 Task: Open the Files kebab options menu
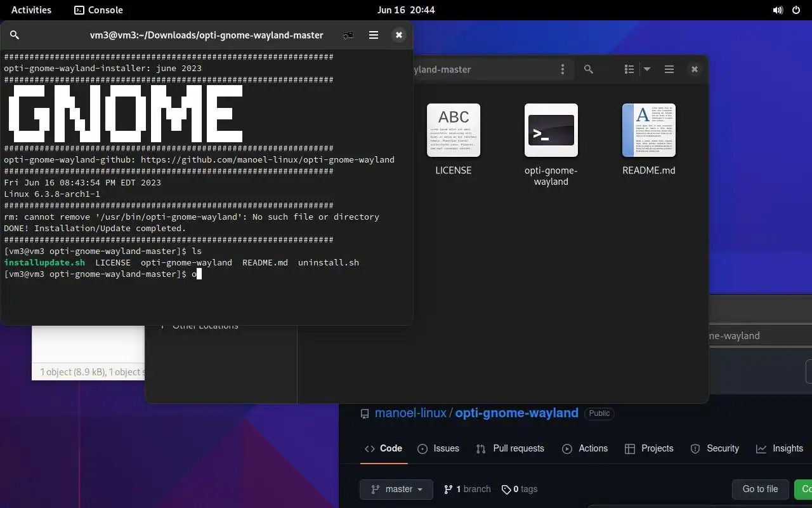tap(562, 69)
